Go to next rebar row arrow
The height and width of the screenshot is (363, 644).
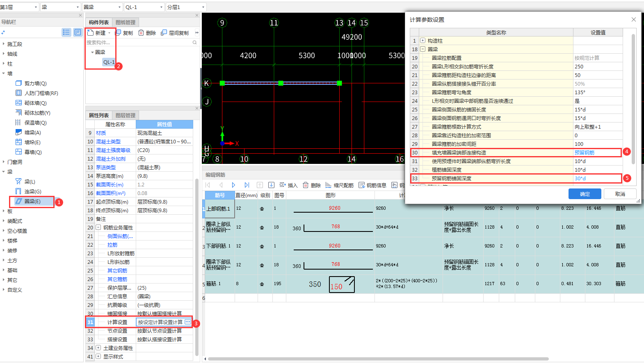(233, 185)
